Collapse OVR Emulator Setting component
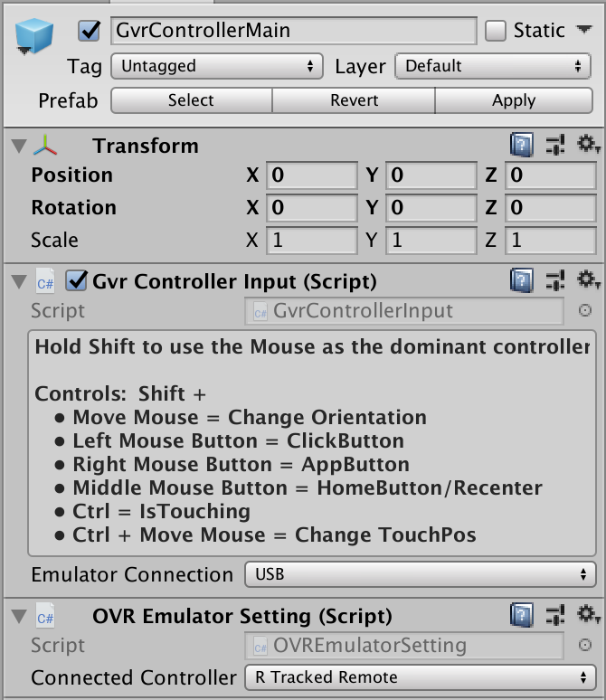The height and width of the screenshot is (700, 606). 18,617
